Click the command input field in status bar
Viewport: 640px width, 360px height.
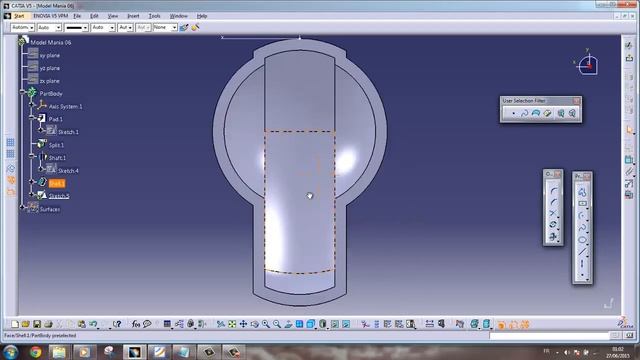[x=549, y=336]
